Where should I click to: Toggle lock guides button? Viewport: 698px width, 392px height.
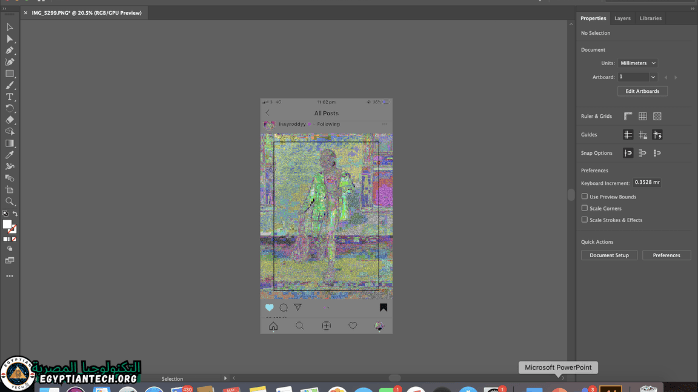click(643, 135)
